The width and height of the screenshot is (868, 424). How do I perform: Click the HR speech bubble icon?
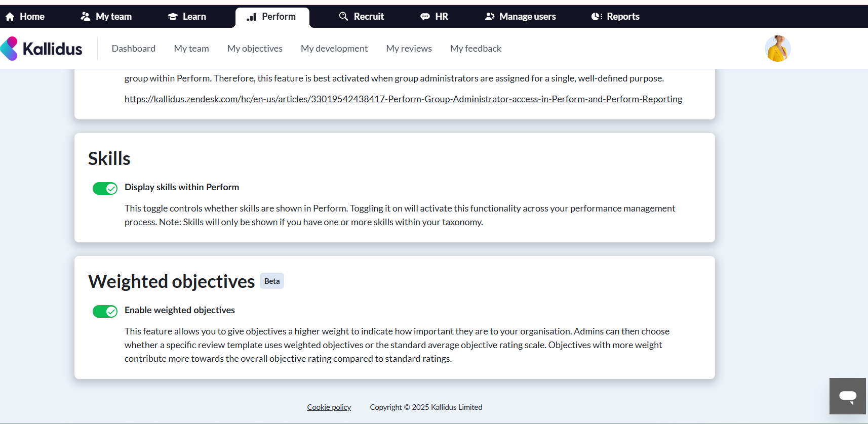(x=425, y=17)
